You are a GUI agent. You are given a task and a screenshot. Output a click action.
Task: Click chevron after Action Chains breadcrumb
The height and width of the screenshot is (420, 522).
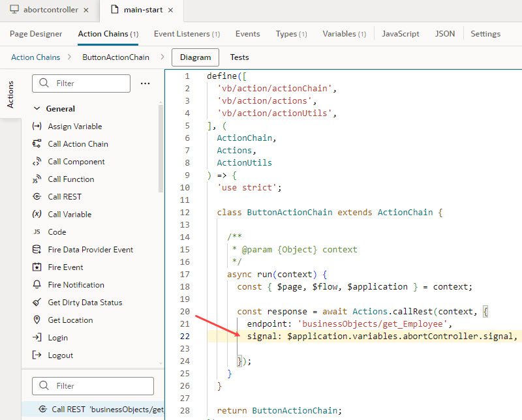tap(69, 57)
